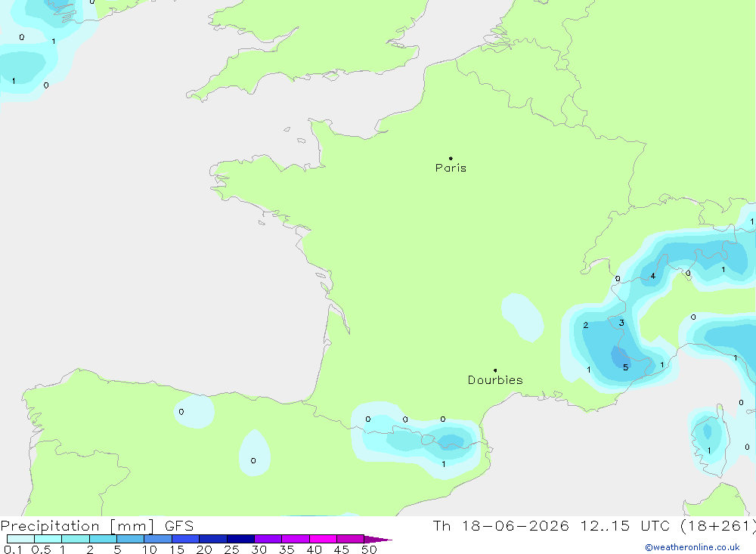Pick the lightest cyan 0.1–0.5 legend swatch
The height and width of the screenshot is (554, 756).
[20, 539]
